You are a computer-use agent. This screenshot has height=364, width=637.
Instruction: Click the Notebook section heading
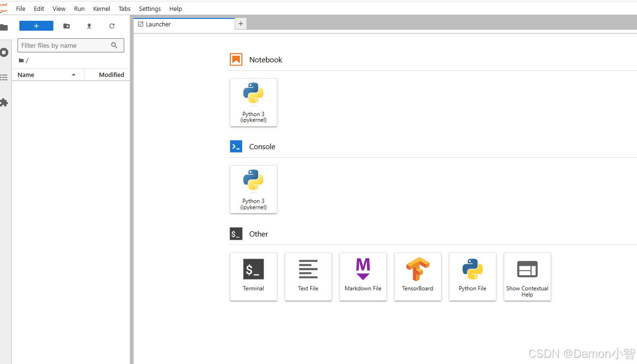(x=265, y=59)
